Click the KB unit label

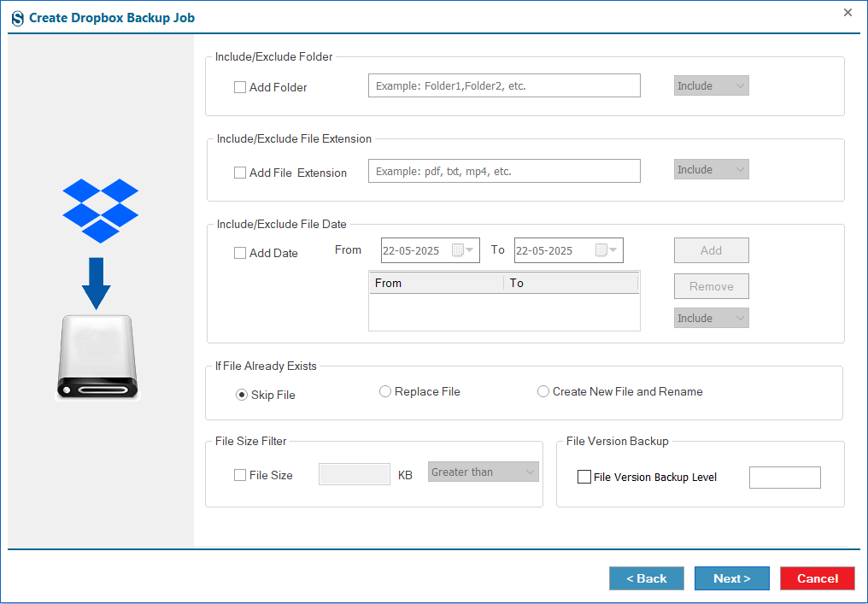click(405, 476)
